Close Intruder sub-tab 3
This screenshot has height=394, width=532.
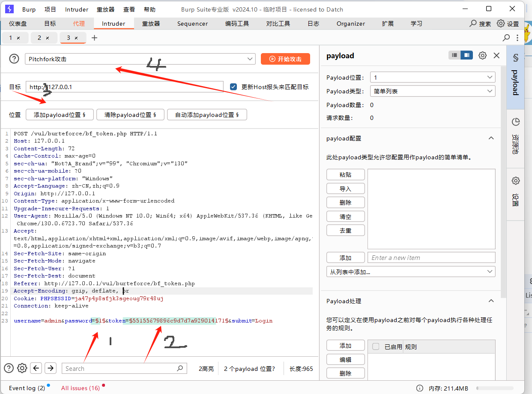coord(76,38)
